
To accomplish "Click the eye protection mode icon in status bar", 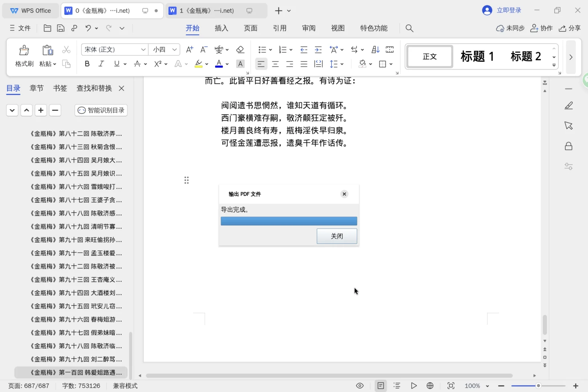I will (x=360, y=385).
